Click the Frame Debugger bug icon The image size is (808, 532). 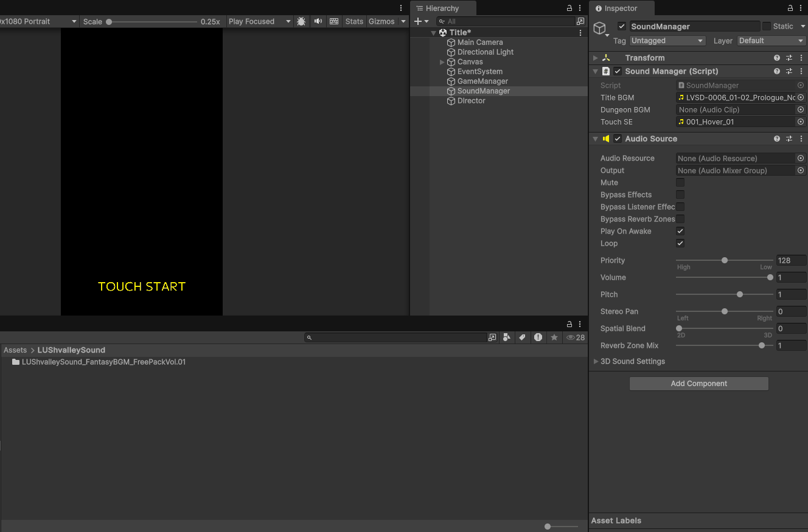(301, 21)
